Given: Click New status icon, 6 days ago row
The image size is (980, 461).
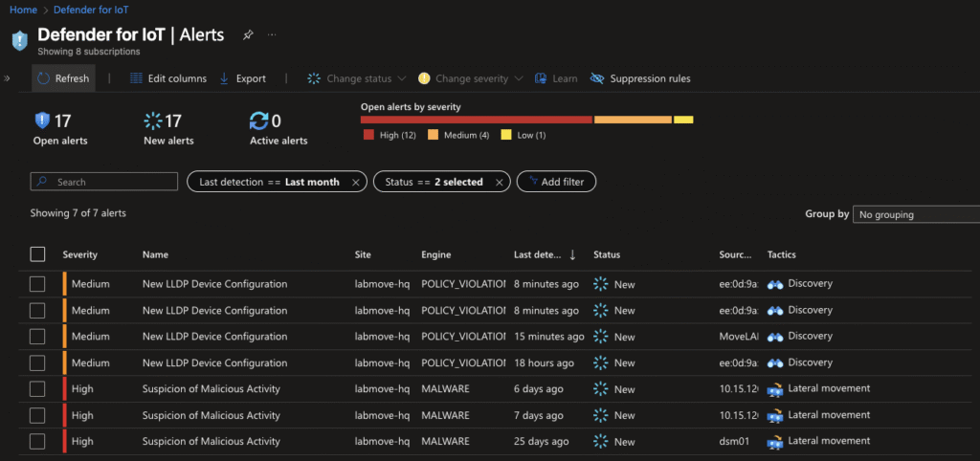Looking at the screenshot, I should coord(601,389).
